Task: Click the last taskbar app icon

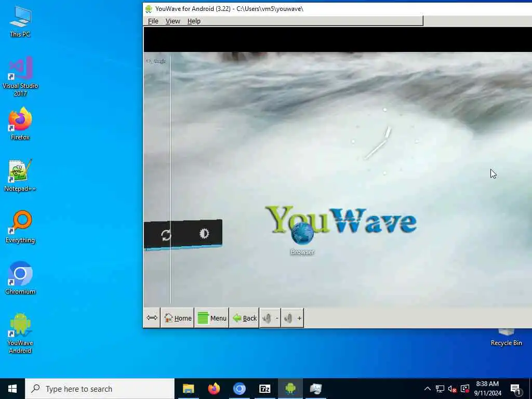Action: coord(315,389)
